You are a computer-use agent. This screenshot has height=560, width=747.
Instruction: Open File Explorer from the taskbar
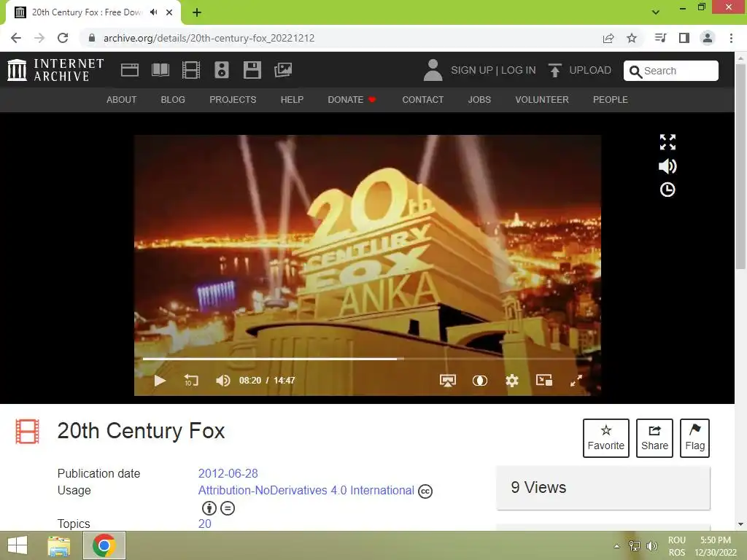59,545
